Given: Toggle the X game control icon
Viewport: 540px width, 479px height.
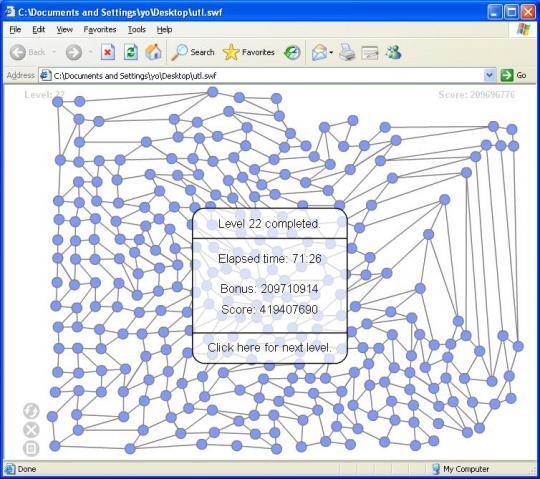Looking at the screenshot, I should (x=31, y=430).
